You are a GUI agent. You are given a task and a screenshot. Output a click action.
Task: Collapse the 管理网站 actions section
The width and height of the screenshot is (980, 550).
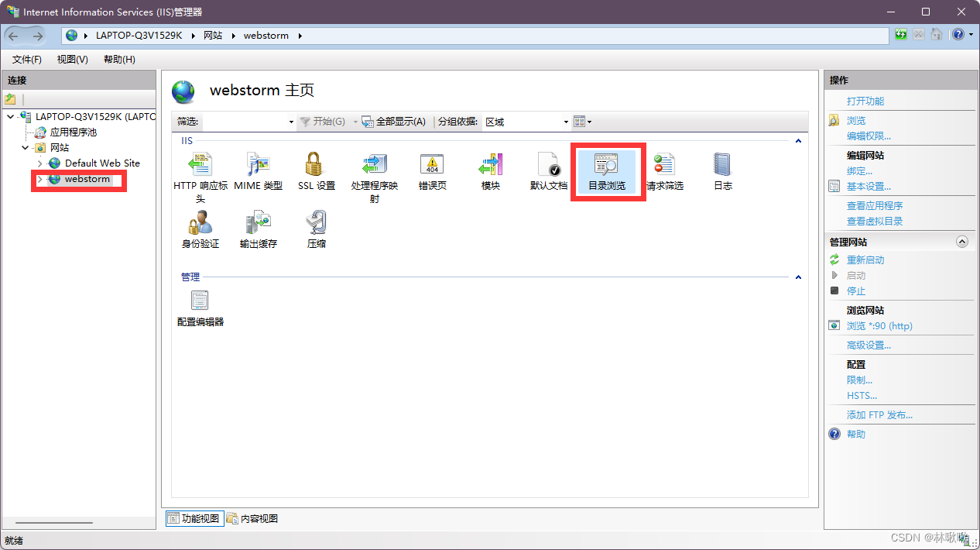click(962, 242)
